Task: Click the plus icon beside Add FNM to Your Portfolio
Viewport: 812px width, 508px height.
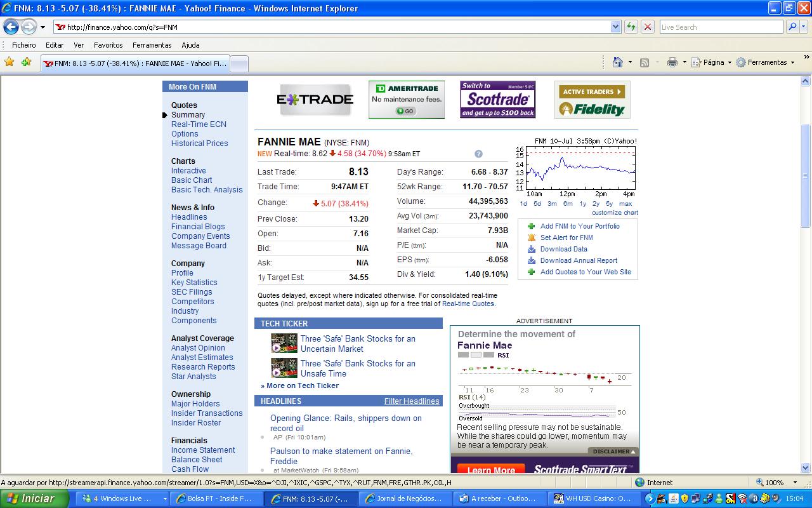Action: [532, 226]
